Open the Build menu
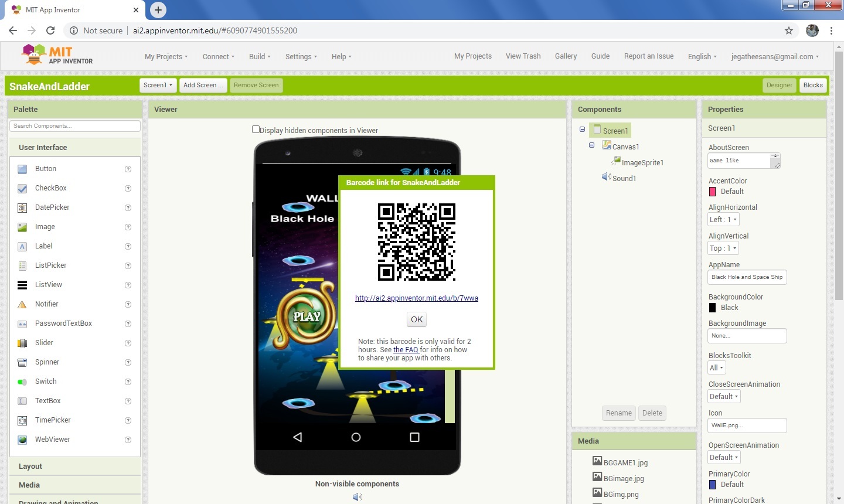 coord(260,57)
